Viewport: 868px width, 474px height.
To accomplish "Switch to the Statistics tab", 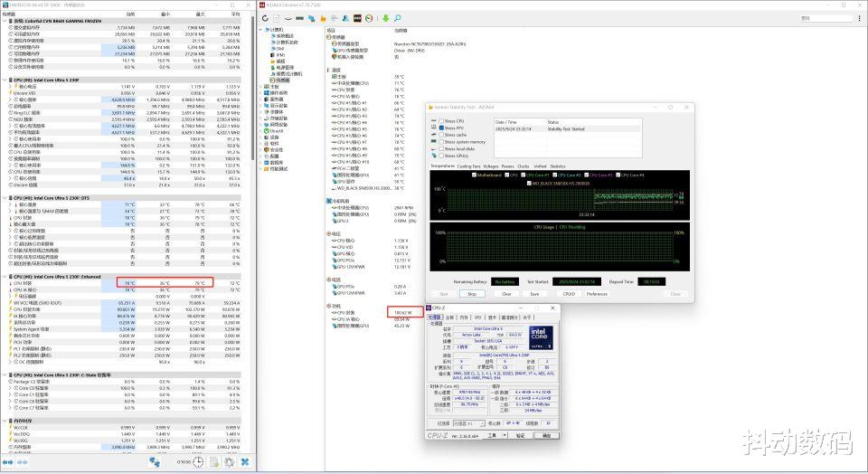I will pyautogui.click(x=558, y=166).
